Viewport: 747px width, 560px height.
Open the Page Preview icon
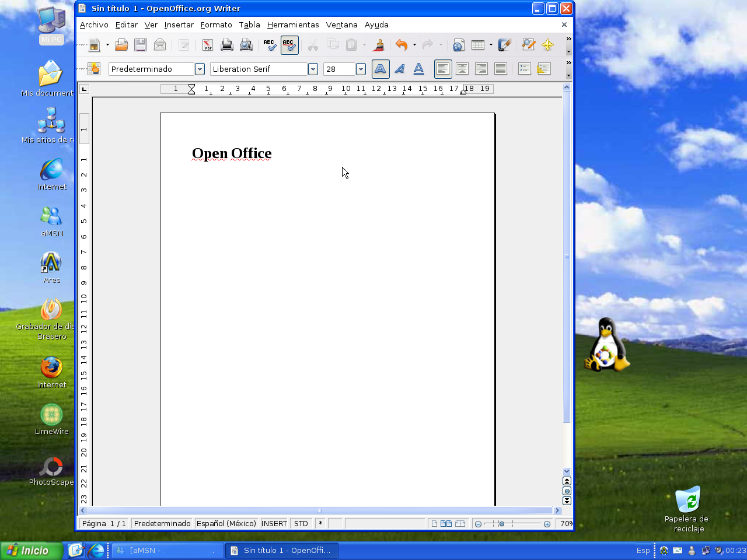tap(246, 45)
